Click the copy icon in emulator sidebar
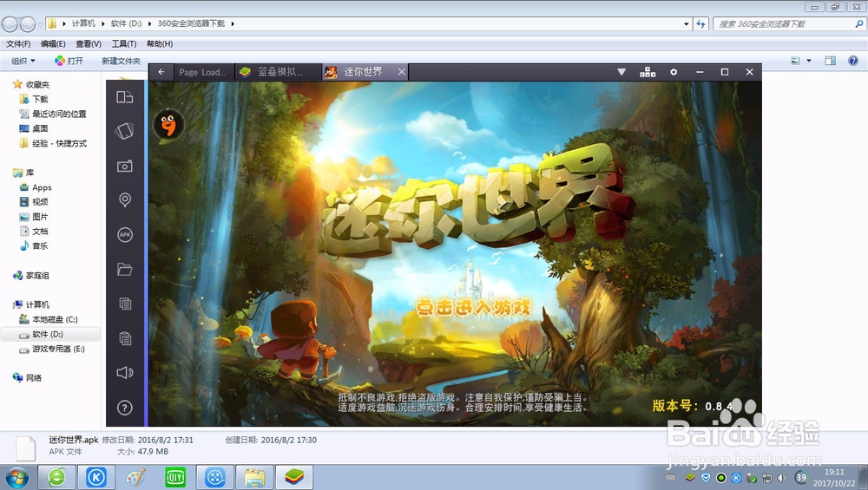 [125, 304]
